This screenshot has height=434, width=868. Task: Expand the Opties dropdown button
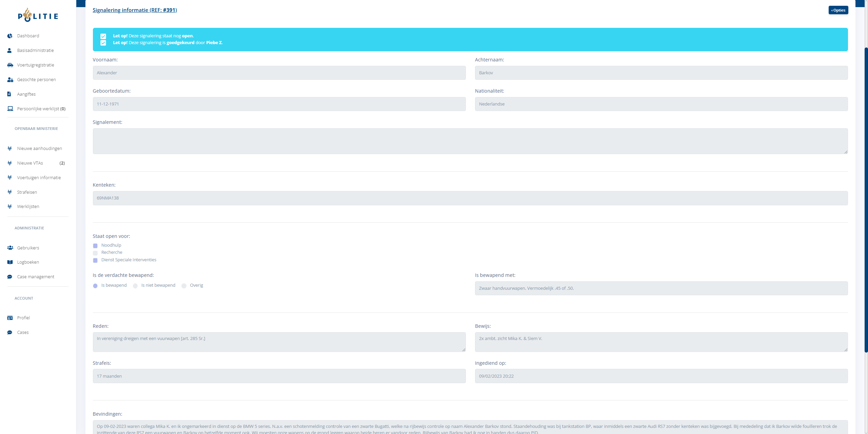838,10
